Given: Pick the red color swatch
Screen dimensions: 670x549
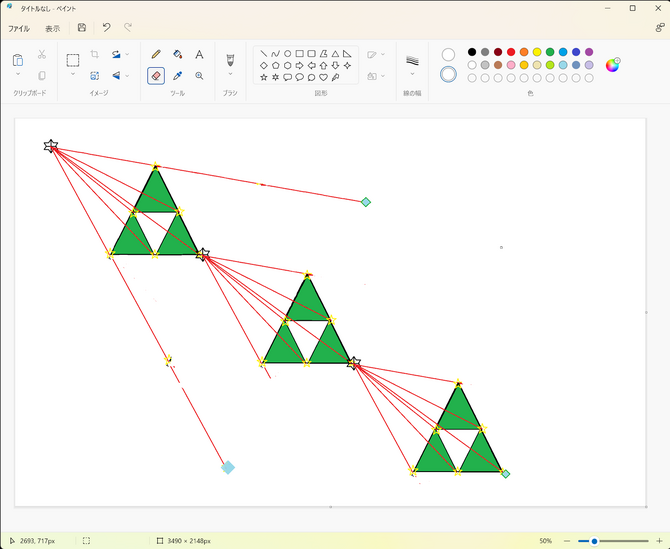Looking at the screenshot, I should [x=511, y=52].
